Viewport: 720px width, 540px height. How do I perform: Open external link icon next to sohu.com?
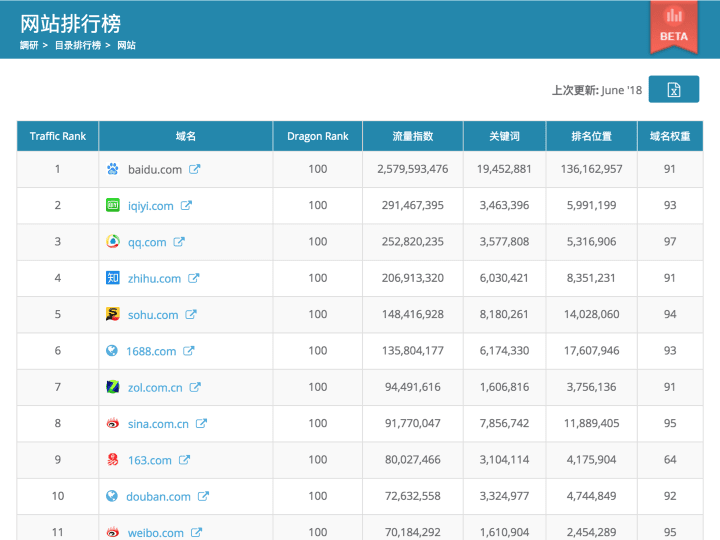191,315
